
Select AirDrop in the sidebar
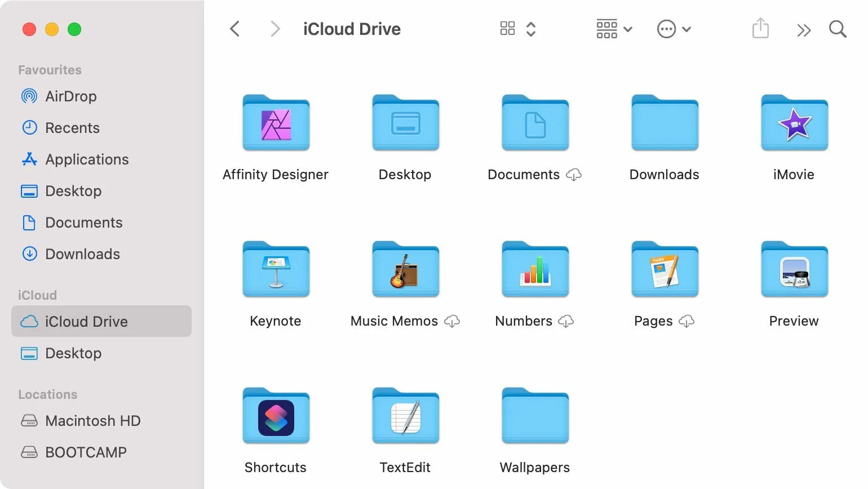click(101, 96)
